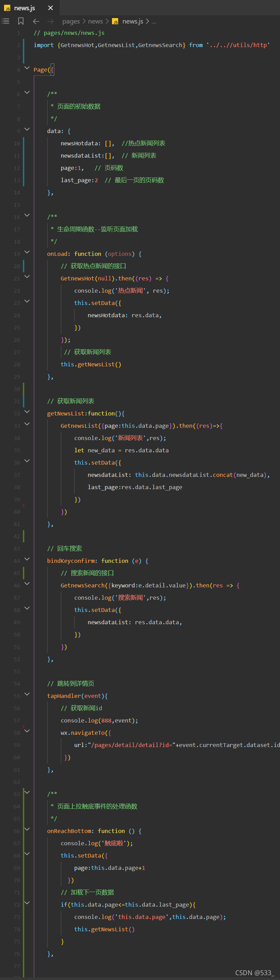Click page:this.data.page+1 line
This screenshot has height=980, width=280.
(x=110, y=868)
